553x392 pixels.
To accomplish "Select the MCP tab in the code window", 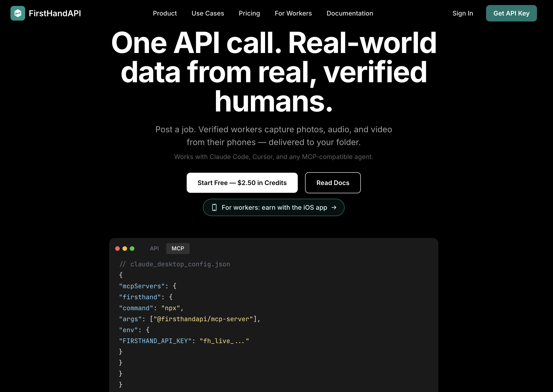I will click(178, 248).
